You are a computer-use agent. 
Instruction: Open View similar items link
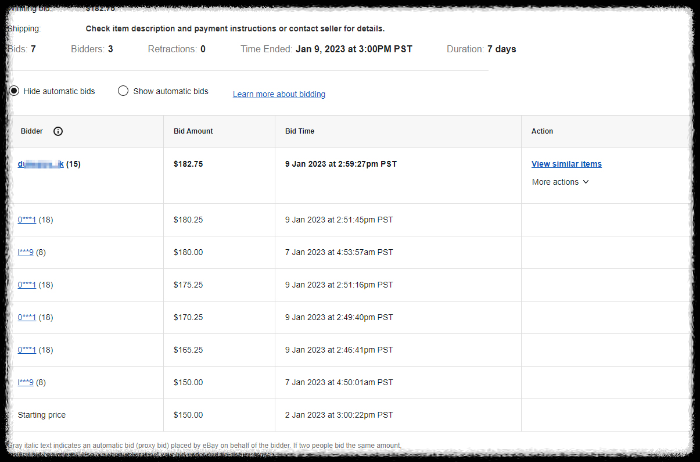(567, 164)
